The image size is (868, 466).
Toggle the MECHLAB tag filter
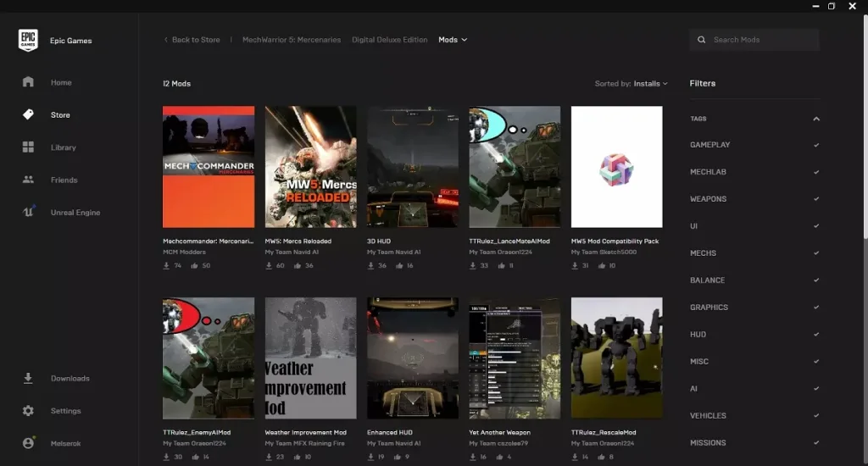click(x=754, y=172)
